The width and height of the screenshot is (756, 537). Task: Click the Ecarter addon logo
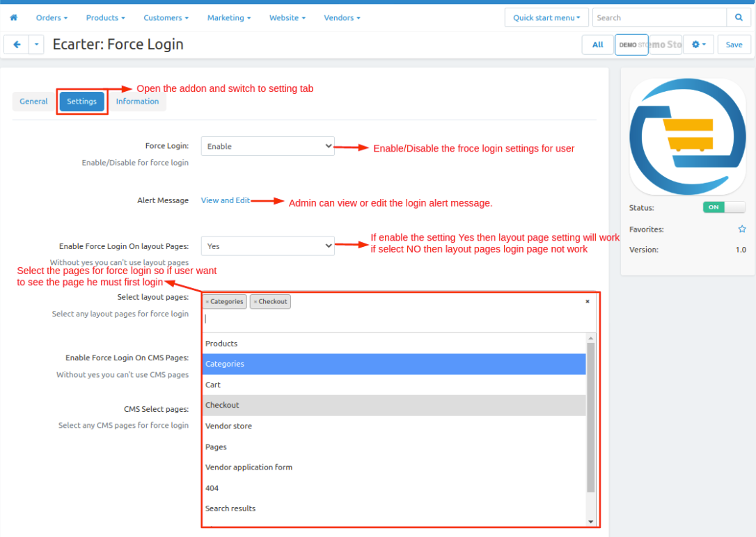pos(688,137)
